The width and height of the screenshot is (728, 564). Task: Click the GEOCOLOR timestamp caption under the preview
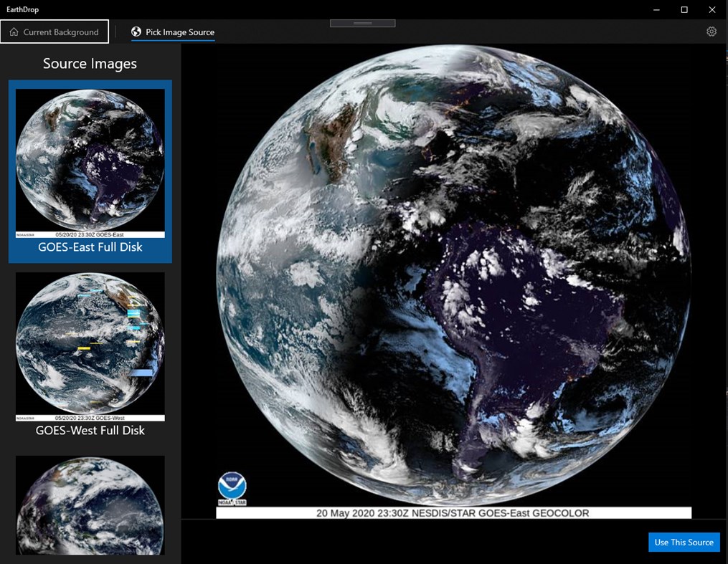coord(452,513)
